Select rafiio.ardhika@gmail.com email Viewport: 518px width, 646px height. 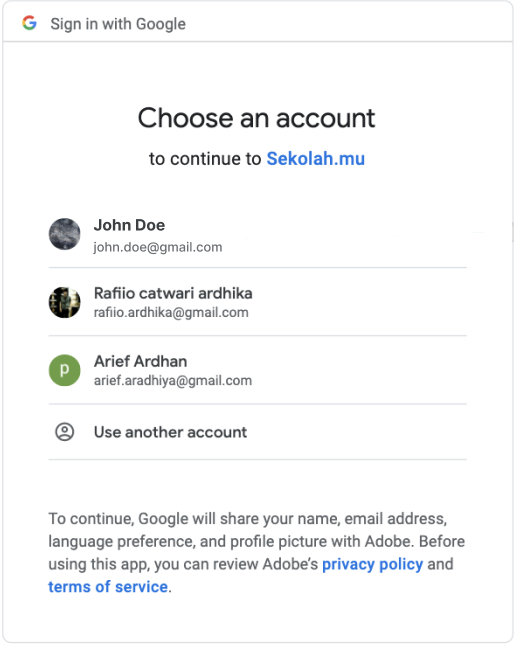[x=171, y=313]
